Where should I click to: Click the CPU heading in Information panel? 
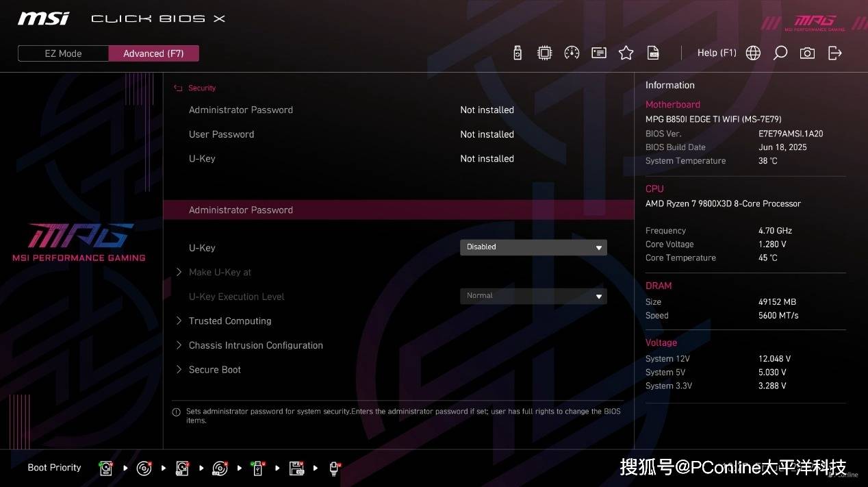[x=654, y=188]
